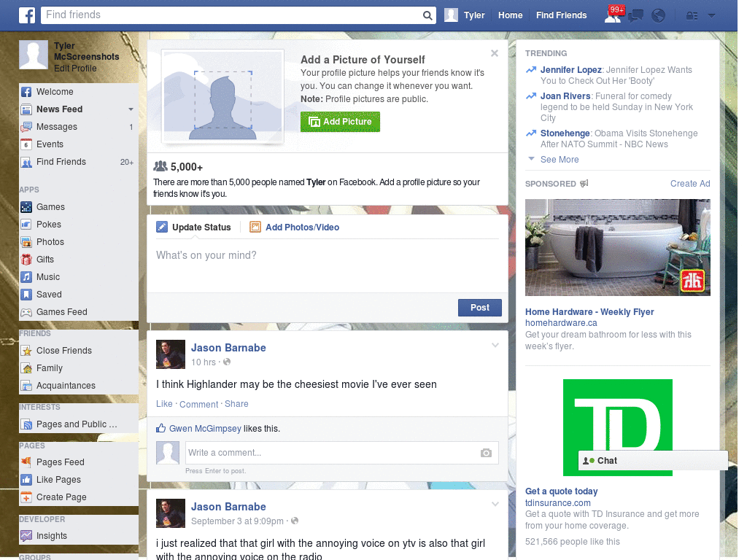Open options chevron on Highlander post

495,345
